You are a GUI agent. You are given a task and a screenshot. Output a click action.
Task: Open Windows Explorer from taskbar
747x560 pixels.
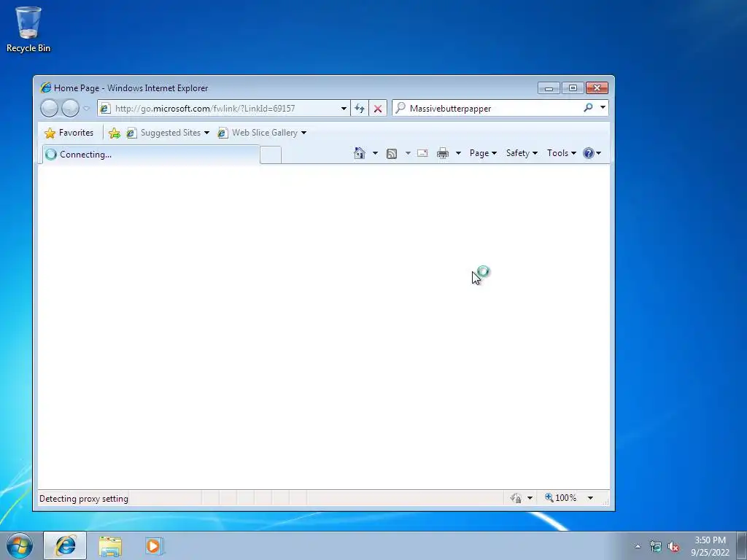pos(110,546)
